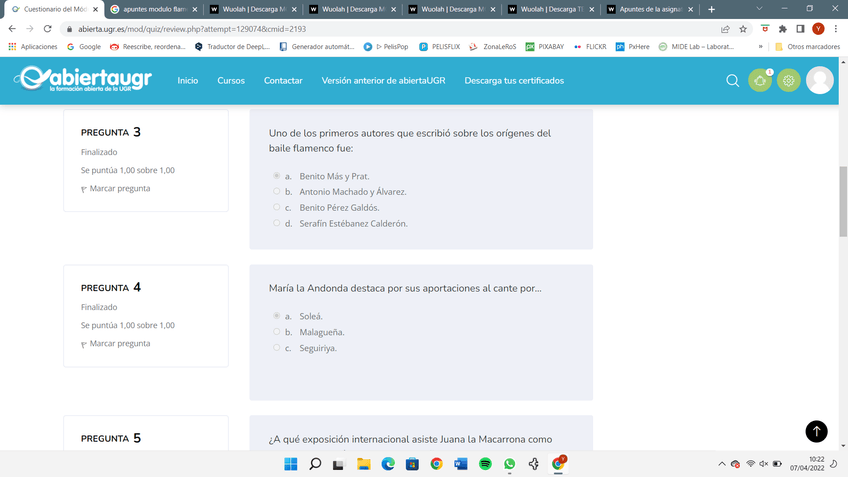Click the abiertaUGR logo
The width and height of the screenshot is (848, 477).
[x=85, y=80]
